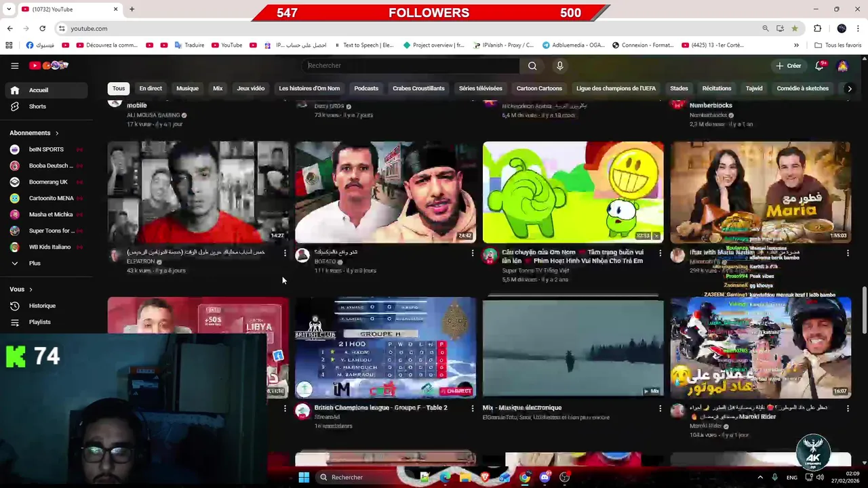This screenshot has width=868, height=488.
Task: Start voice search with the microphone
Action: pos(559,66)
